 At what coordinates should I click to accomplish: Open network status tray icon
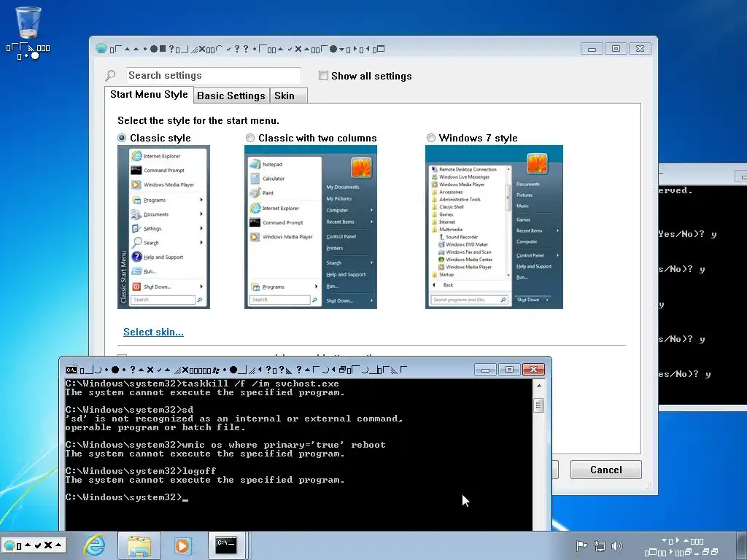pos(600,546)
